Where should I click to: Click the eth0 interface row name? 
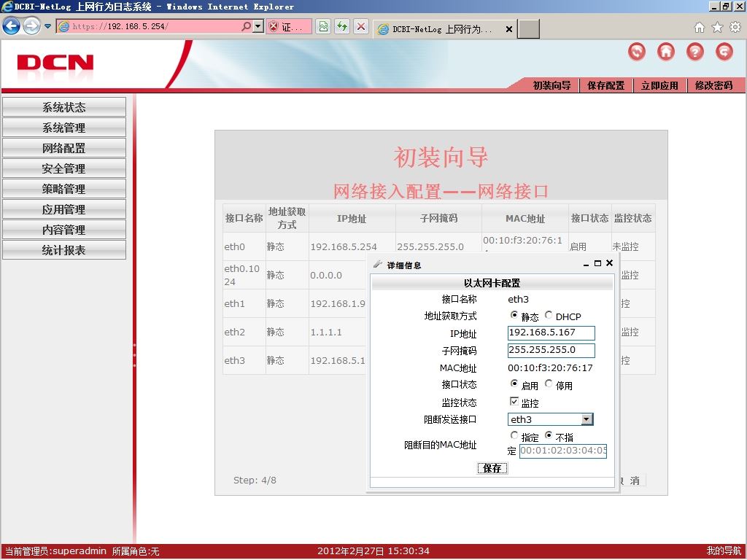click(x=234, y=246)
